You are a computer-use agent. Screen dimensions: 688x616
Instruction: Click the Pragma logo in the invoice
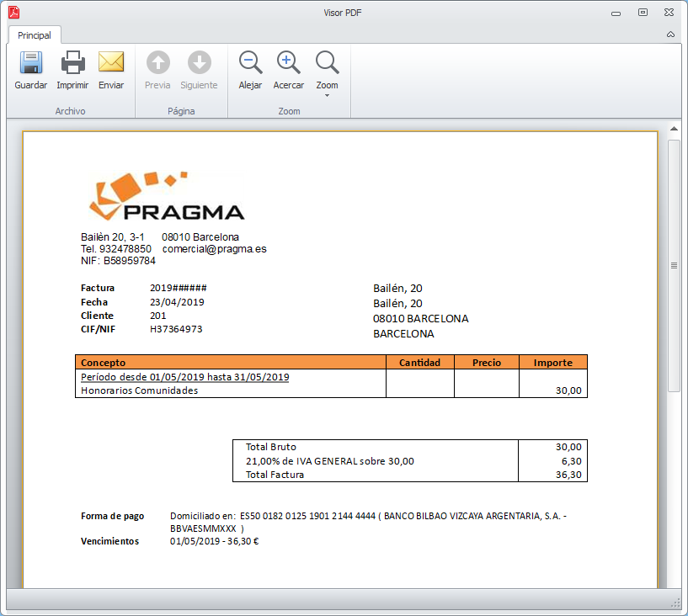166,198
